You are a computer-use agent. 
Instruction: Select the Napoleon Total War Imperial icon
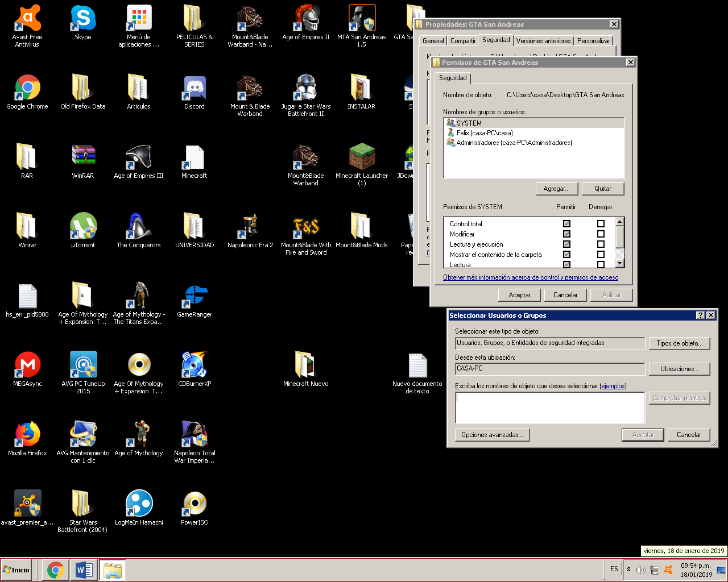coord(195,442)
